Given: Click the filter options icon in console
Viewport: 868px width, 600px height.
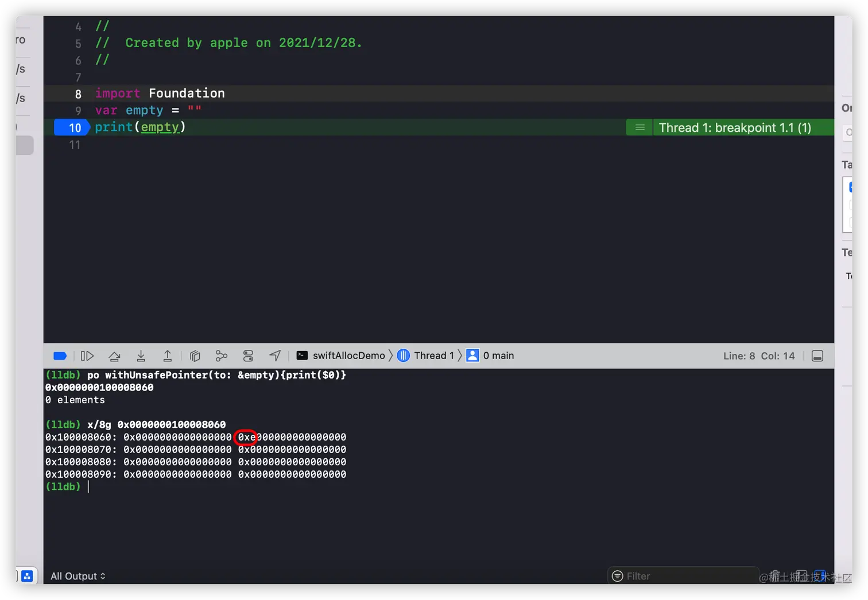Looking at the screenshot, I should (x=618, y=576).
